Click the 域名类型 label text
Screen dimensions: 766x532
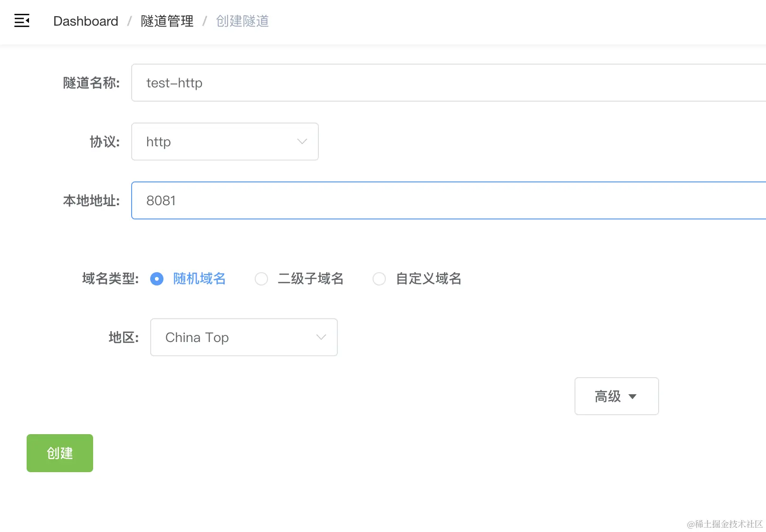coord(109,279)
